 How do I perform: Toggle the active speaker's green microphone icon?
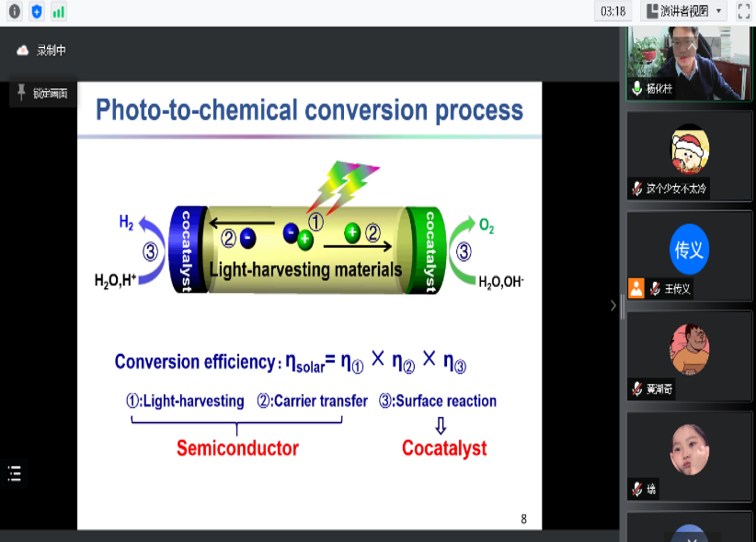pyautogui.click(x=637, y=88)
